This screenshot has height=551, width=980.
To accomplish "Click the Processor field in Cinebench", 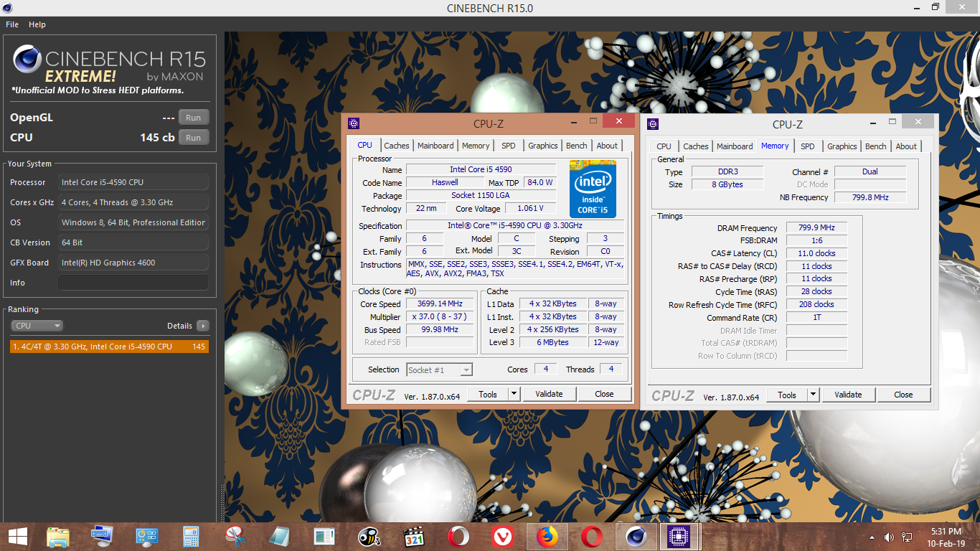I will pyautogui.click(x=133, y=182).
